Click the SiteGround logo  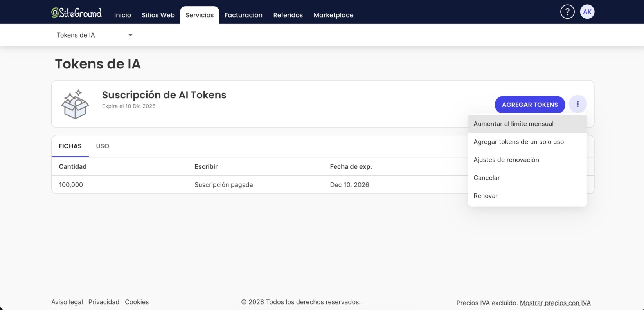76,13
